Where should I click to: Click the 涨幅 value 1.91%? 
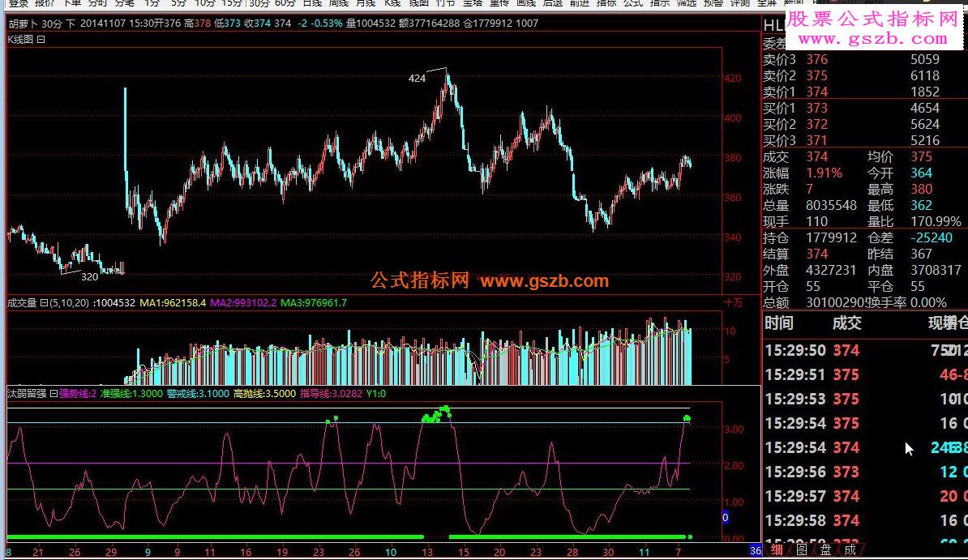click(x=825, y=173)
